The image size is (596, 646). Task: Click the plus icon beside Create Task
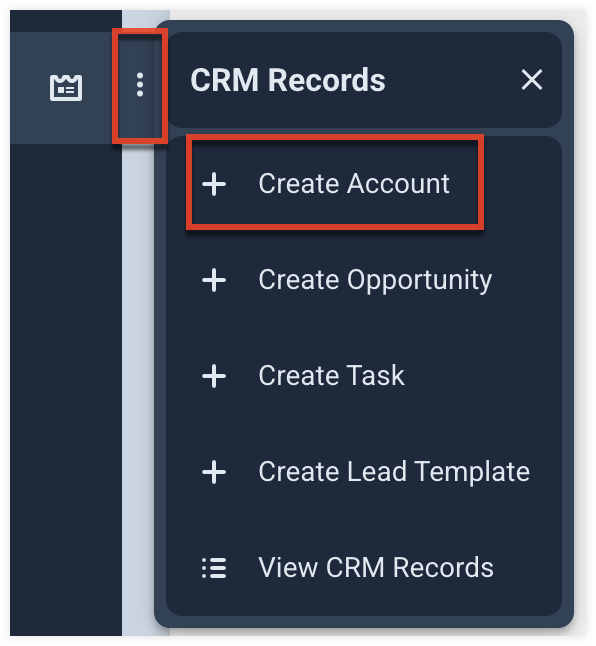point(214,376)
